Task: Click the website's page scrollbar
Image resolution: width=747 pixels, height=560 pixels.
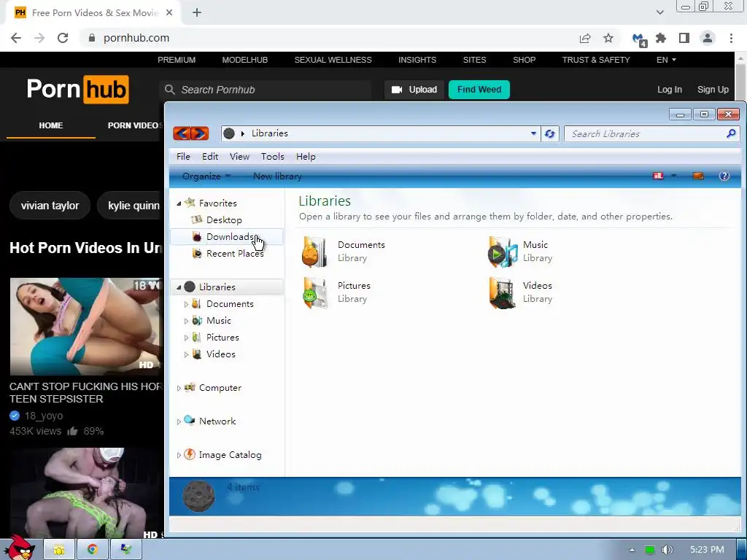Action: tap(740, 81)
